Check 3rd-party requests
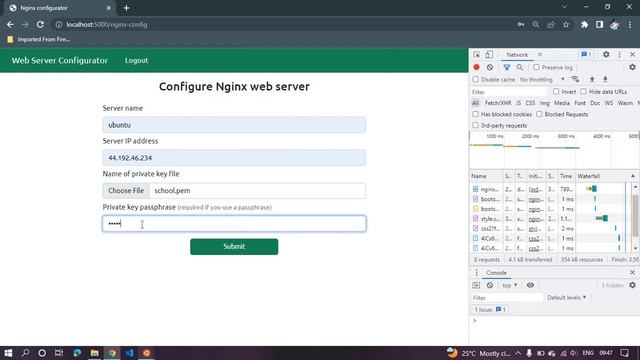The height and width of the screenshot is (360, 640). click(476, 125)
